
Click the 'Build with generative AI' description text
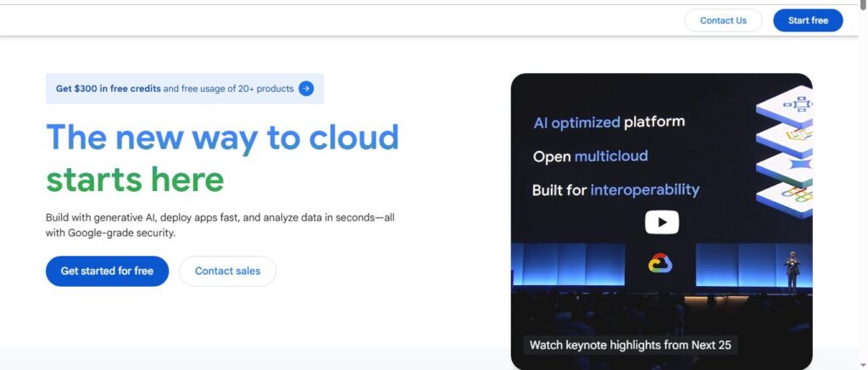point(220,225)
